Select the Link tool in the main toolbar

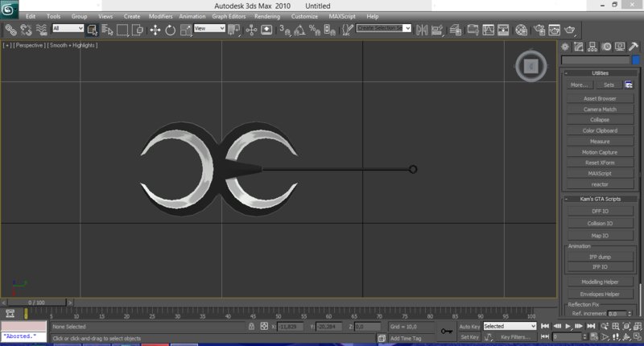(x=10, y=30)
